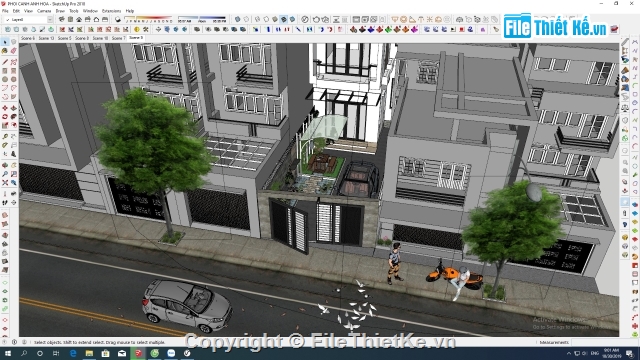The width and height of the screenshot is (640, 360).
Task: Open the Camera menu
Action: [44, 11]
